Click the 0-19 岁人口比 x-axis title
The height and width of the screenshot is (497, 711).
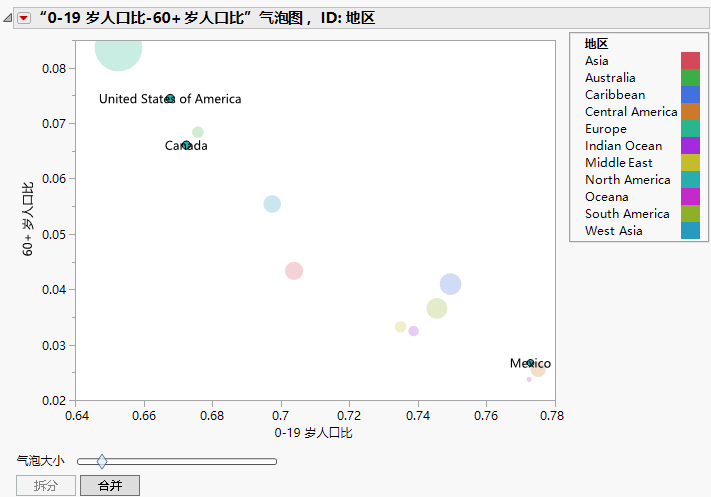tap(313, 433)
